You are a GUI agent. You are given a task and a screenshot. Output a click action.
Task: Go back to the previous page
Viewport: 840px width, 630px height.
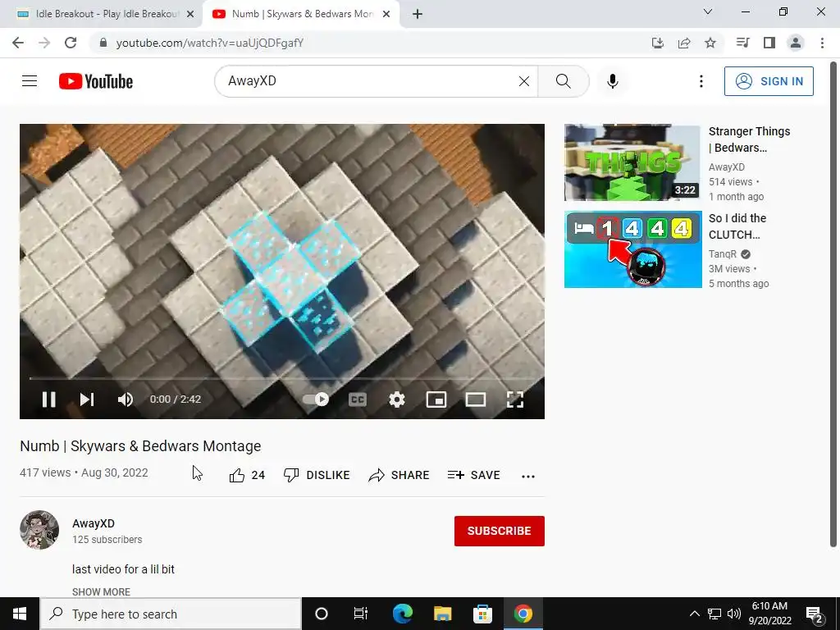coord(18,43)
